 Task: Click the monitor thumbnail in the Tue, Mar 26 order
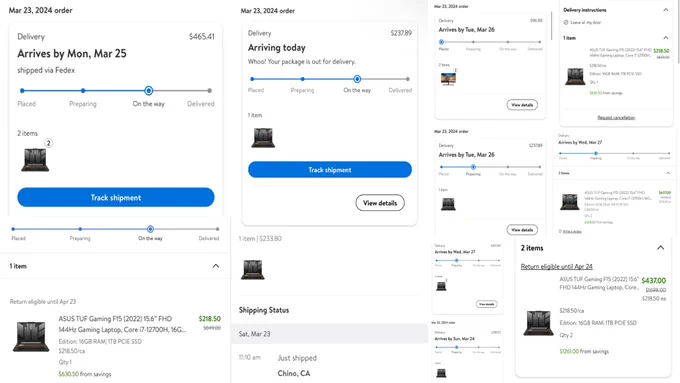(x=448, y=79)
